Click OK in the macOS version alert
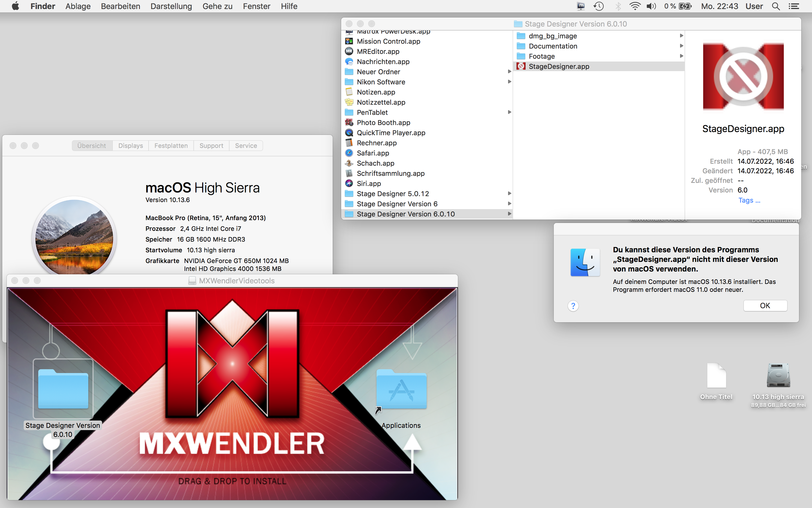 click(x=765, y=305)
